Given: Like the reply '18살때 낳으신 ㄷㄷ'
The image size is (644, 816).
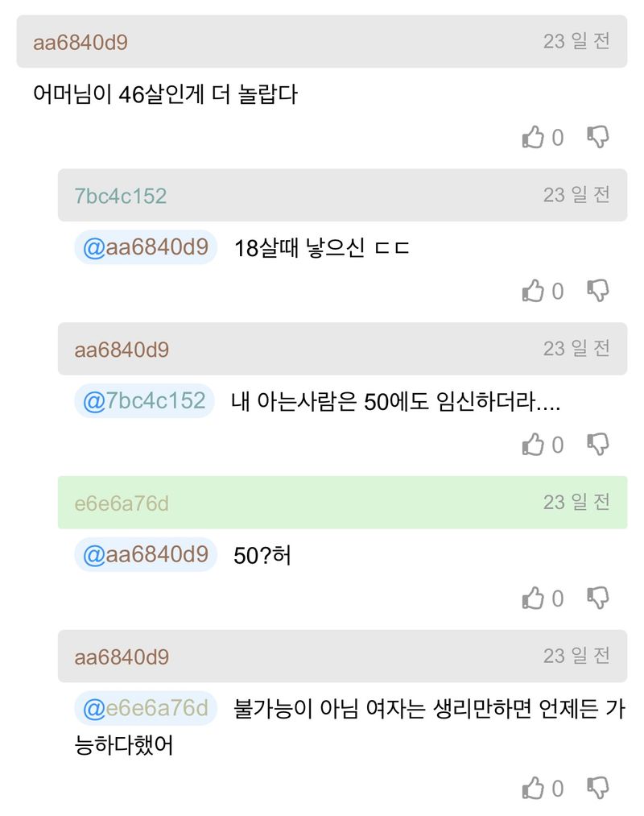Looking at the screenshot, I should (x=534, y=291).
